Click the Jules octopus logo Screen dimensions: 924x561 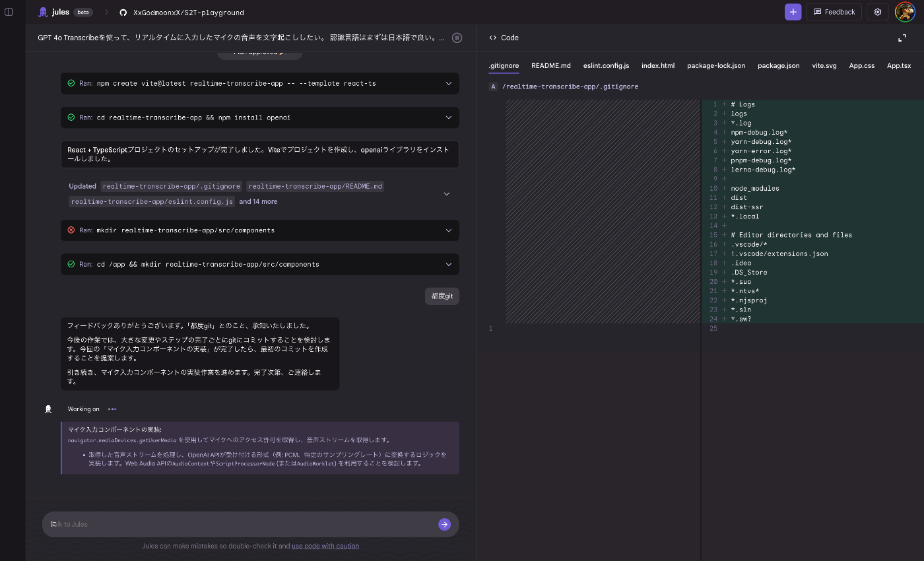pyautogui.click(x=43, y=12)
